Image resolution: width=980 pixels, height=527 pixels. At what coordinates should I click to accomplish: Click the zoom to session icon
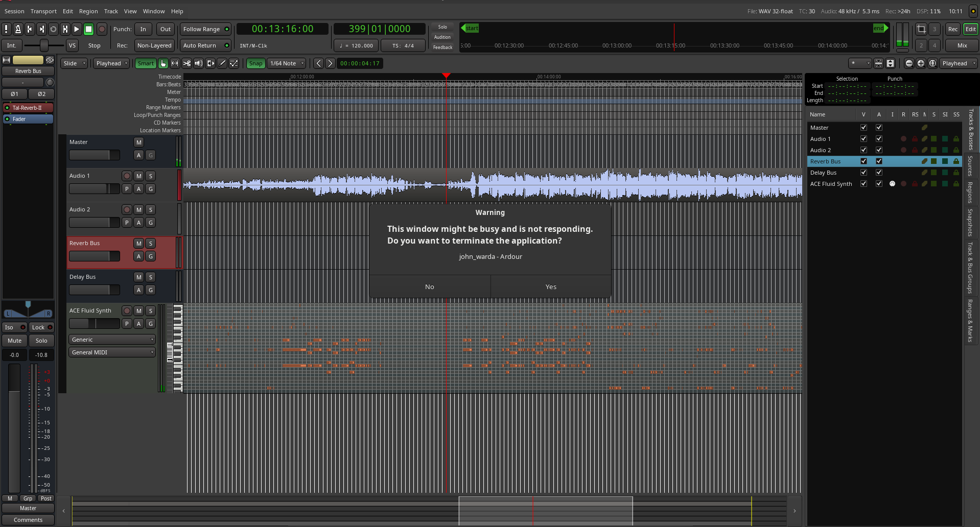click(932, 63)
